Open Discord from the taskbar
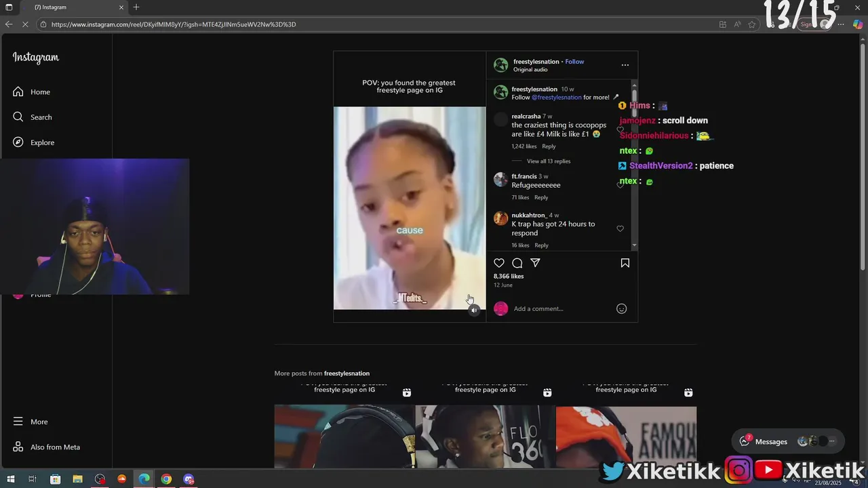 point(189,479)
